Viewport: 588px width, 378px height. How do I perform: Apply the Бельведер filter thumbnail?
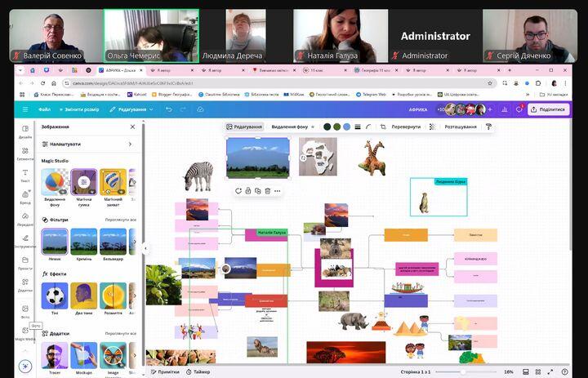click(113, 242)
